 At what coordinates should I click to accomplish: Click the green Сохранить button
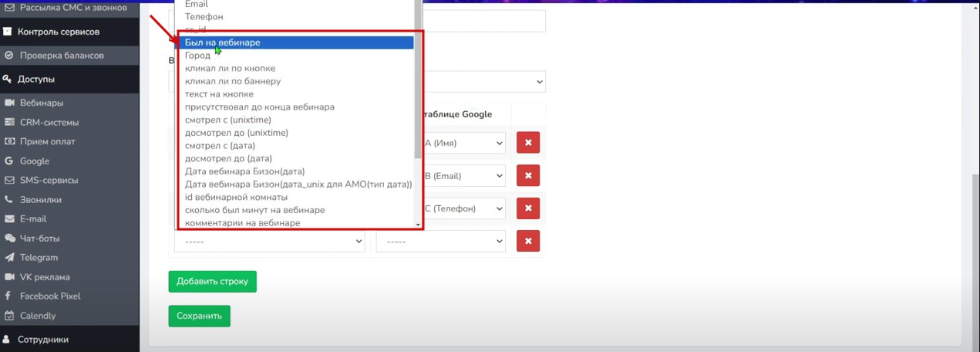coord(199,316)
